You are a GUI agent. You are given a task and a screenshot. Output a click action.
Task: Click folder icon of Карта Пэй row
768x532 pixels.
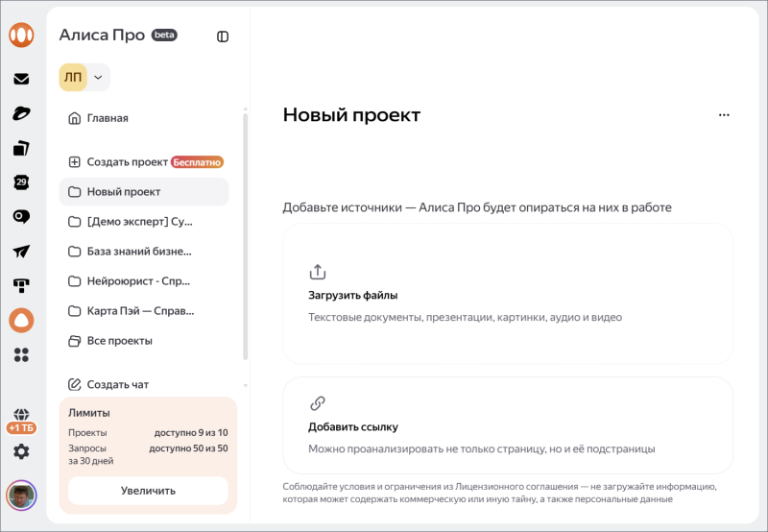74,311
